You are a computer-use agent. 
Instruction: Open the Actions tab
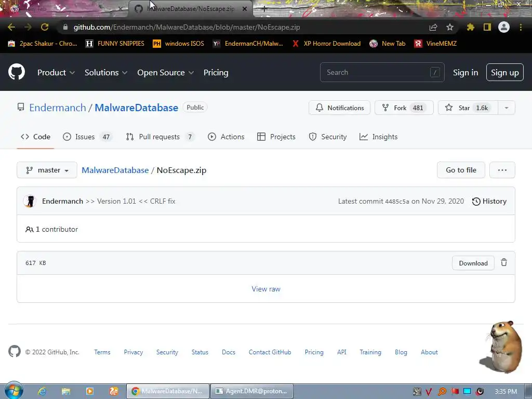click(226, 137)
